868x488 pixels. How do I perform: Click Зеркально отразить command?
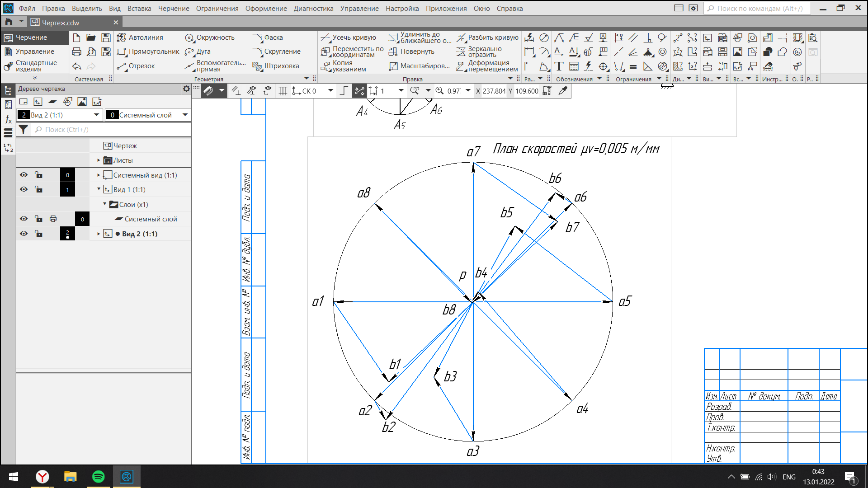point(480,52)
